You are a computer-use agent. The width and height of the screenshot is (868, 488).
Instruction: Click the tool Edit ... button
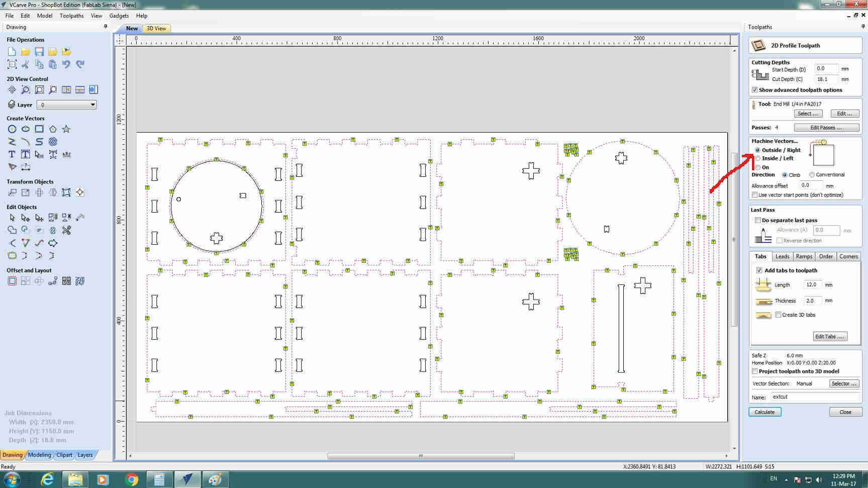(x=845, y=114)
